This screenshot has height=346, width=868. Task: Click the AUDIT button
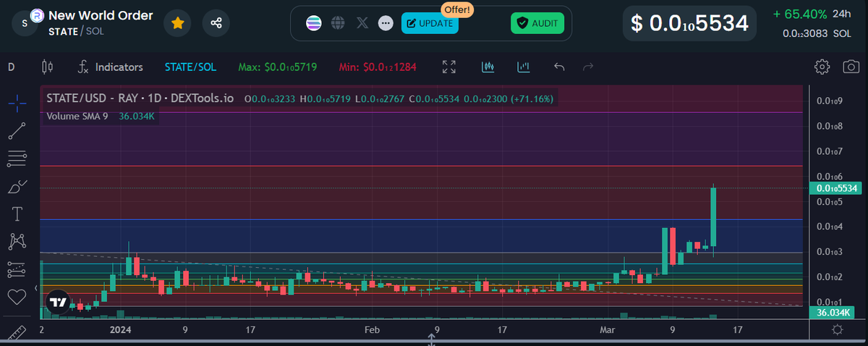pos(537,23)
